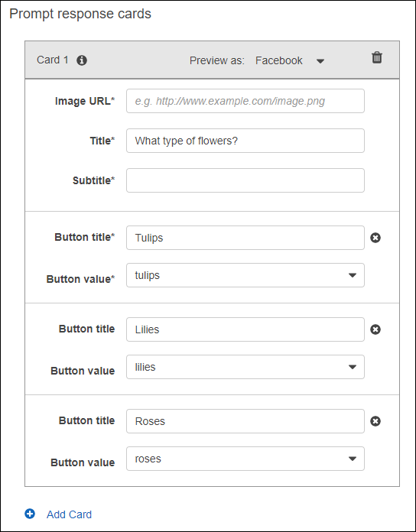Click the empty Subtitle field

[245, 180]
